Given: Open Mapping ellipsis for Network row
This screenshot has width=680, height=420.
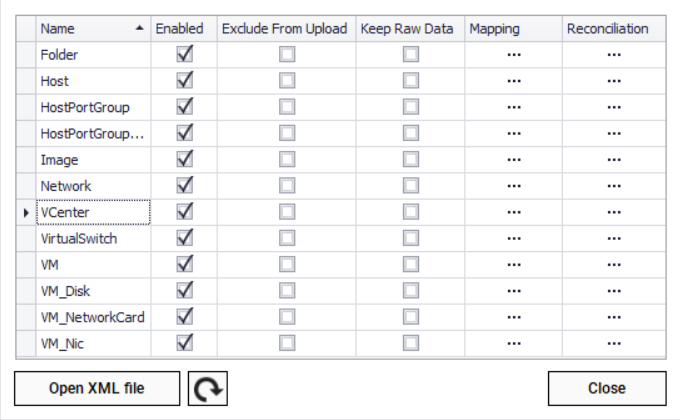Looking at the screenshot, I should click(x=514, y=186).
